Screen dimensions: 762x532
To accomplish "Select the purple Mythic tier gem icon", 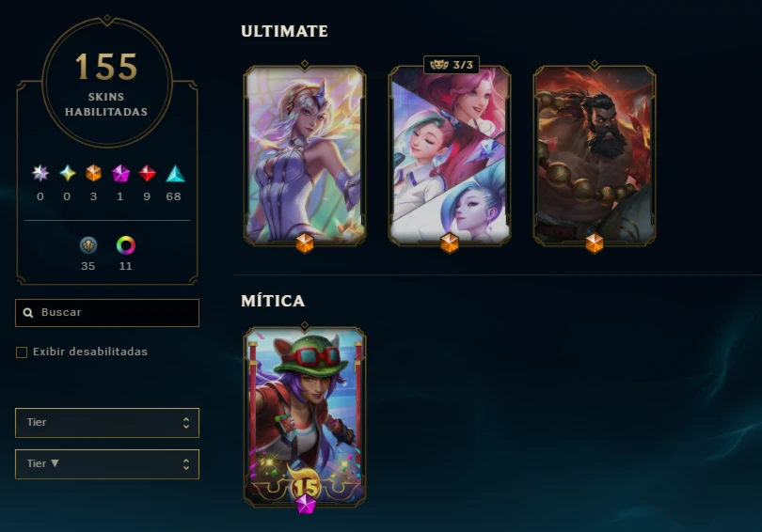I will tap(120, 173).
